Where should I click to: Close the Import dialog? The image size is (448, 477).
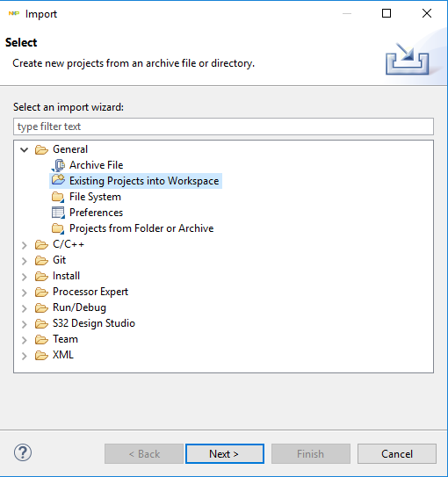[427, 13]
